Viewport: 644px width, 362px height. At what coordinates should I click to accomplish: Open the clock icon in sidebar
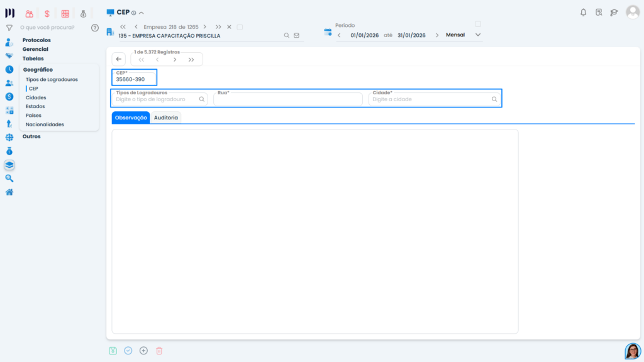pyautogui.click(x=9, y=69)
